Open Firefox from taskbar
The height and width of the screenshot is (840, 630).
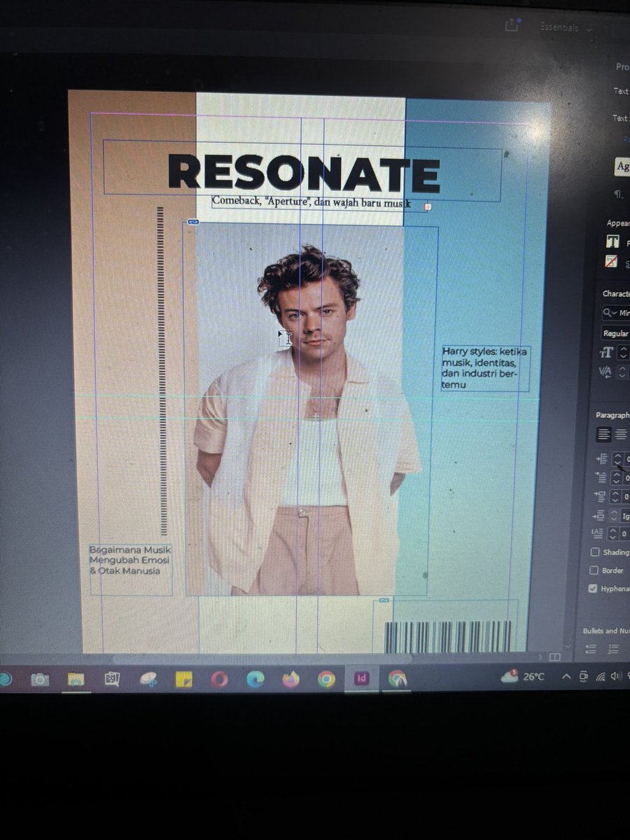click(290, 679)
